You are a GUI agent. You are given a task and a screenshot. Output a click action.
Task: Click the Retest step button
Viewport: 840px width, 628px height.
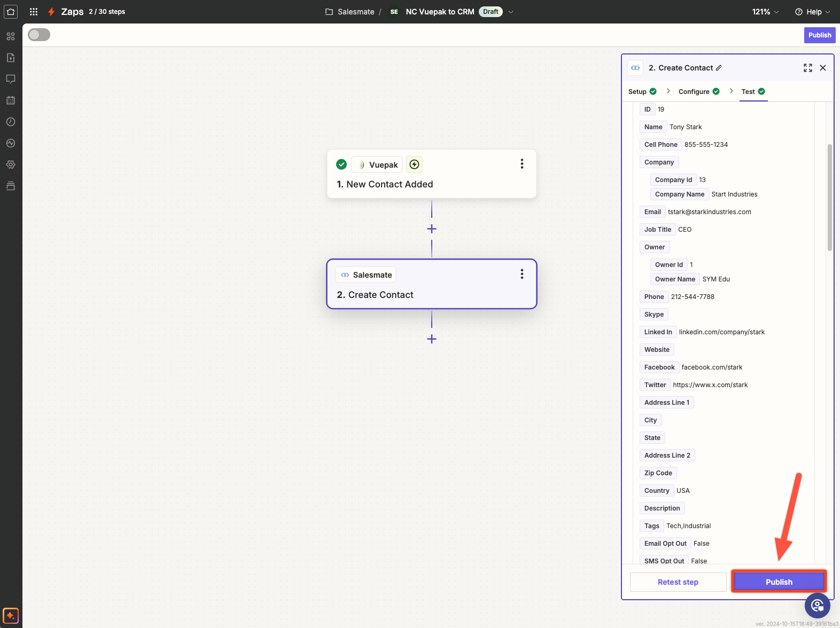click(x=678, y=582)
